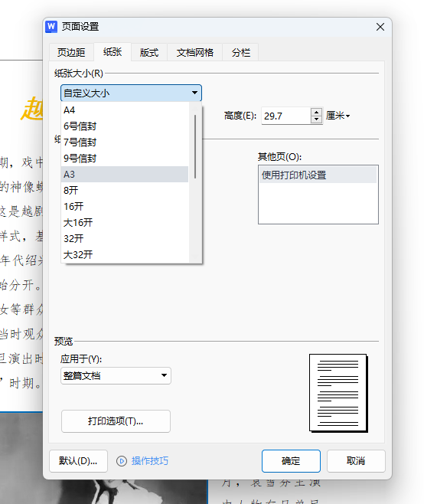Click the WPS Writer logo icon
This screenshot has width=424, height=504.
click(x=51, y=27)
